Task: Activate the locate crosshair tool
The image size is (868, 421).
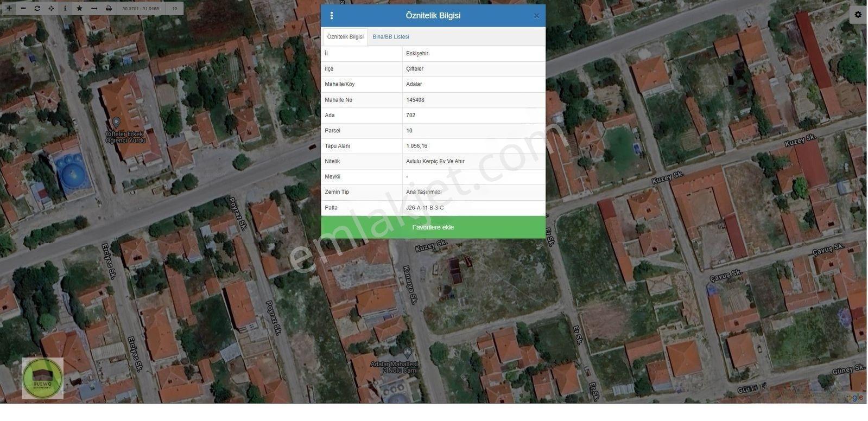Action: pos(52,8)
